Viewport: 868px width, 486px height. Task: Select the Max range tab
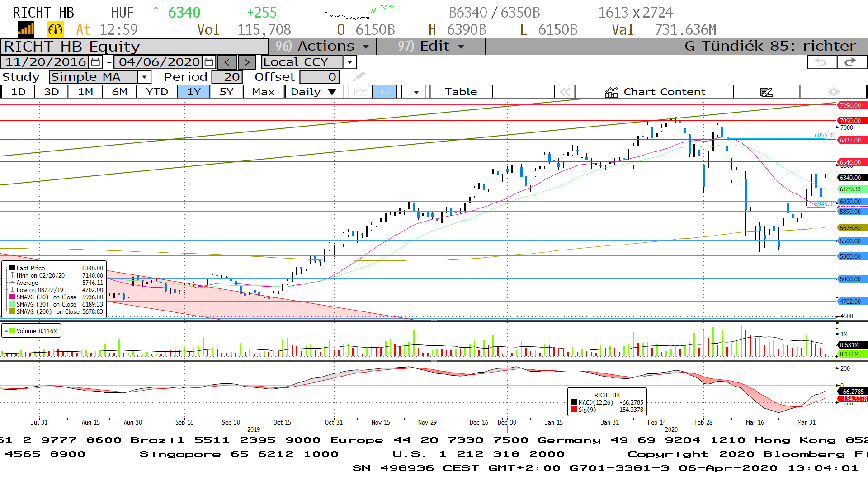click(x=264, y=92)
